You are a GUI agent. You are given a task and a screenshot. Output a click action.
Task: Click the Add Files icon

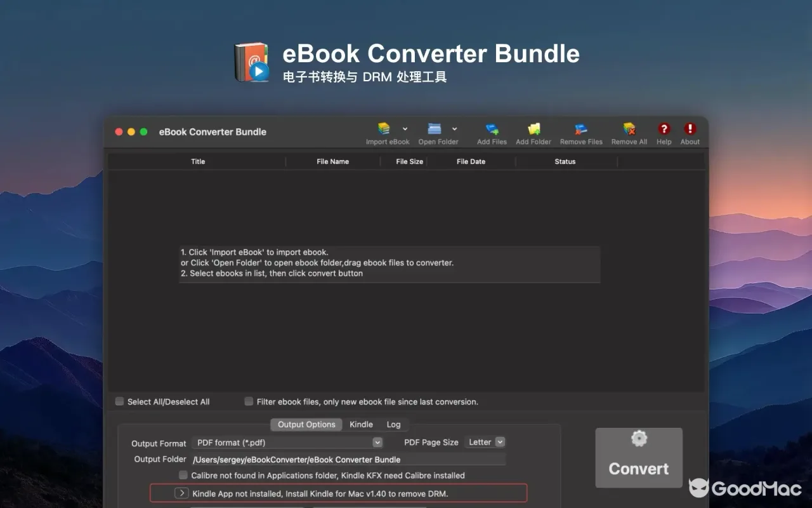(492, 129)
